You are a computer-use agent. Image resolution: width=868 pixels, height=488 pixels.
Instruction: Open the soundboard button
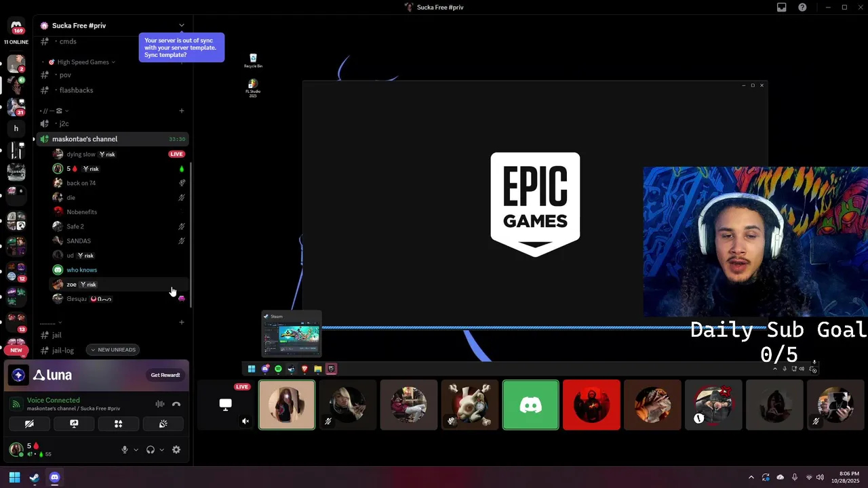(163, 424)
